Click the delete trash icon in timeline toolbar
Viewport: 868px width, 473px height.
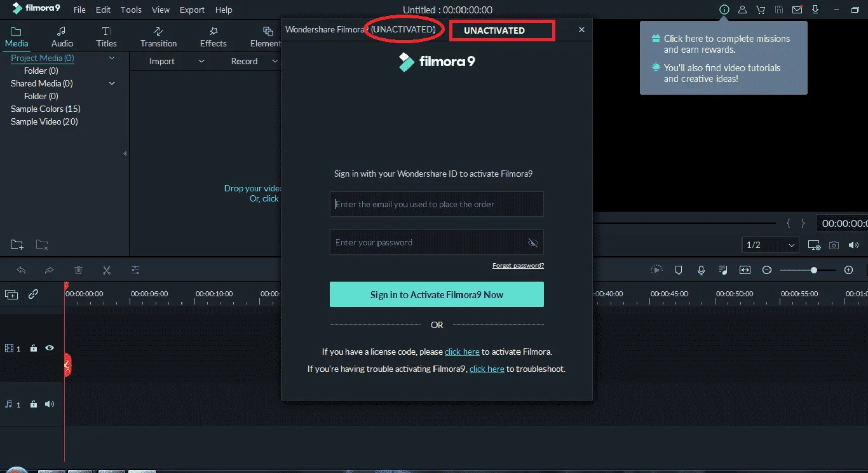[x=78, y=270]
